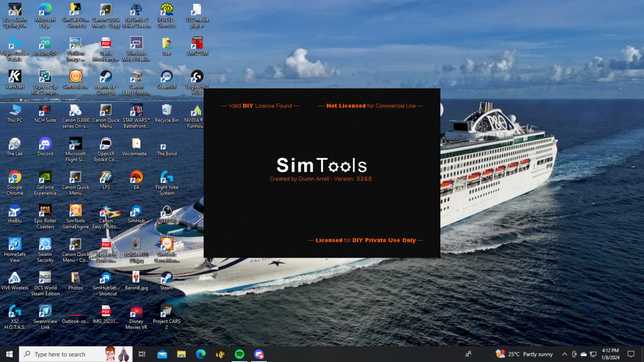Open the KartKraft desktop shortcut
Screen dimensions: 644x362
(15, 79)
